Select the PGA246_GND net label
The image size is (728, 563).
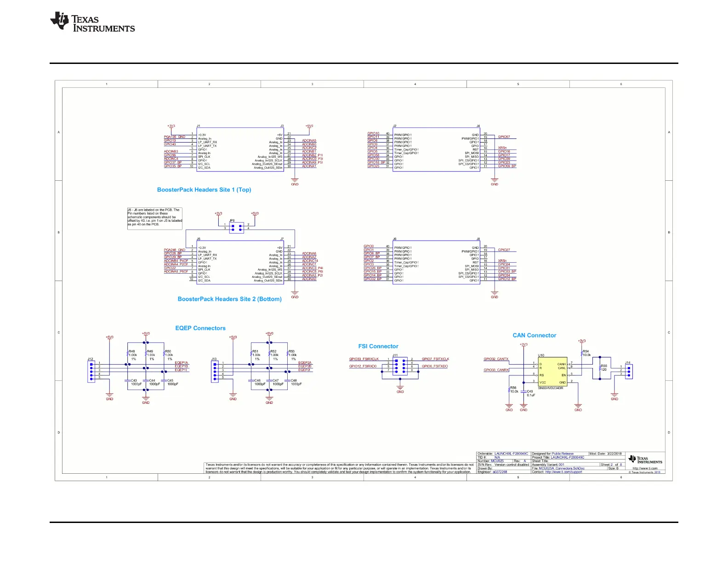click(x=175, y=250)
